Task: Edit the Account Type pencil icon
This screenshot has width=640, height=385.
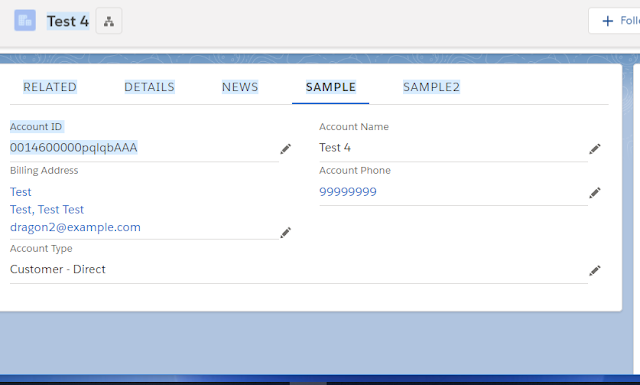Action: (595, 270)
